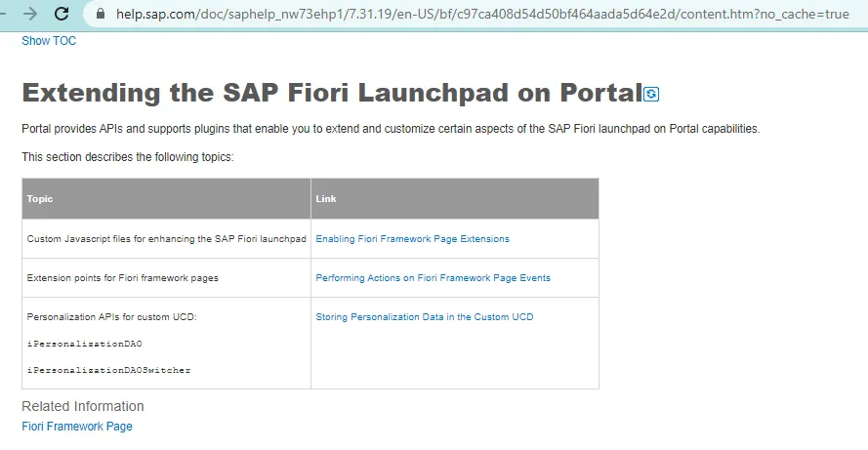The height and width of the screenshot is (450, 868).
Task: Click the 'This section describes the following topics' line
Action: 128,157
